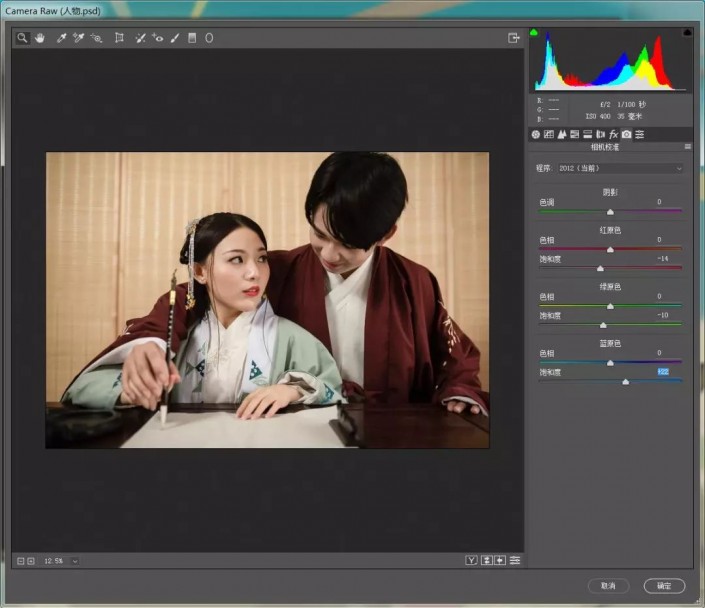Image resolution: width=705 pixels, height=608 pixels.
Task: Click the Cancel button
Action: pyautogui.click(x=608, y=586)
